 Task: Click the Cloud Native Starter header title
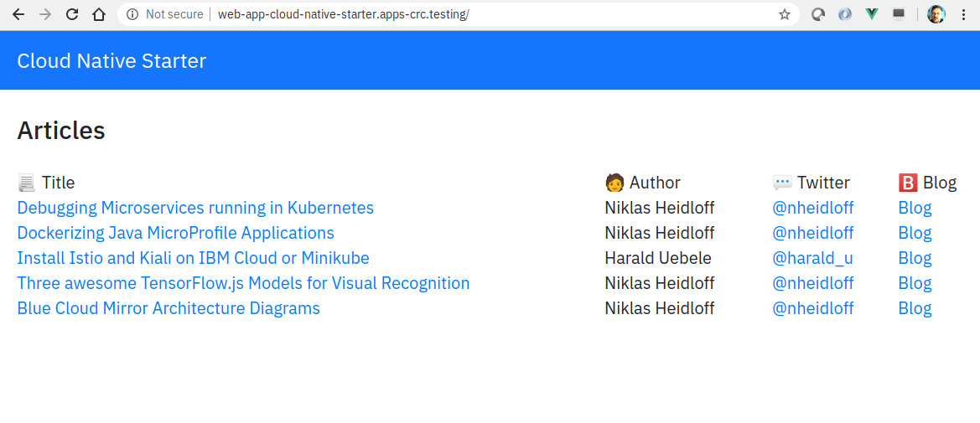(x=111, y=60)
